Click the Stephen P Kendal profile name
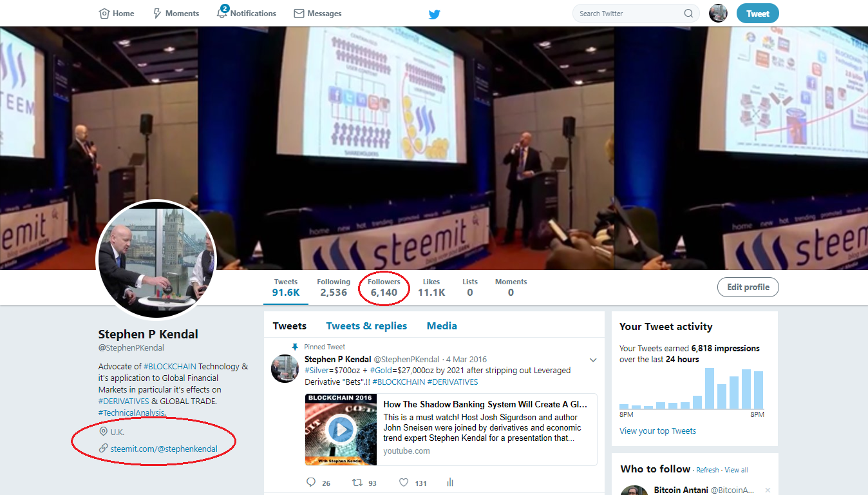The width and height of the screenshot is (868, 495). [148, 335]
